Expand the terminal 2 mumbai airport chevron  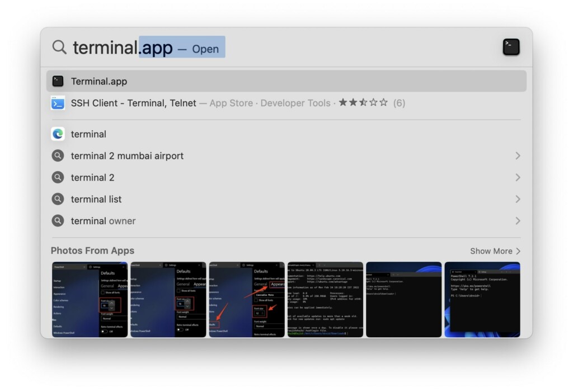(x=518, y=156)
